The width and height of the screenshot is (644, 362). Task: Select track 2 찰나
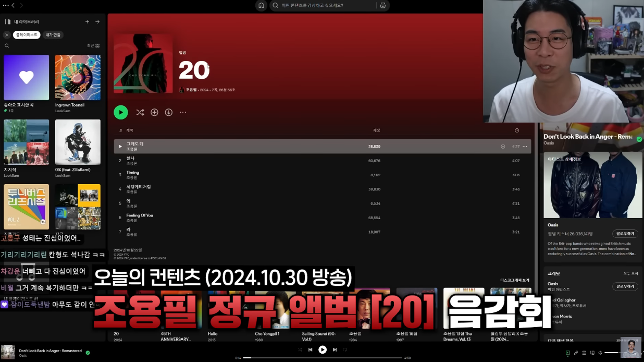click(x=323, y=161)
